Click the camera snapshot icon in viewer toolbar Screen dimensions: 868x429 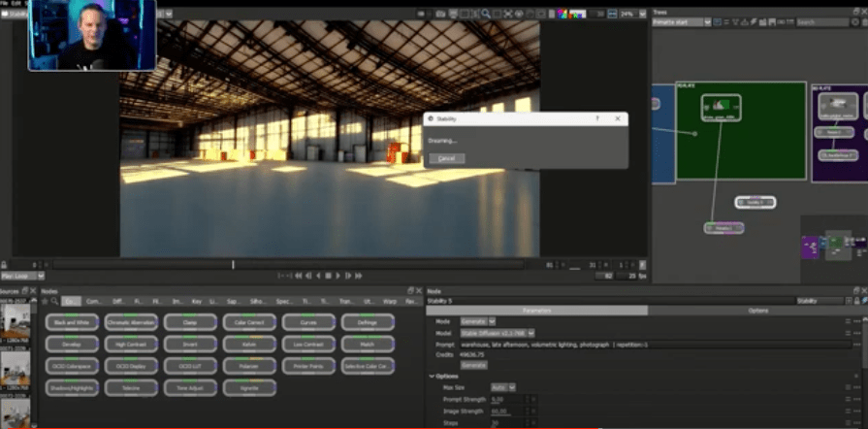point(439,15)
